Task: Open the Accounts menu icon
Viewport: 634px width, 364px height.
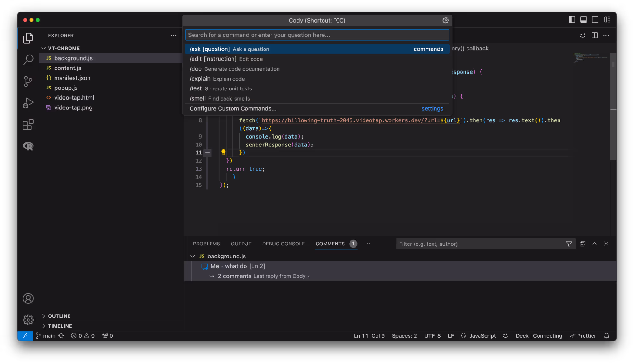Action: (x=28, y=298)
